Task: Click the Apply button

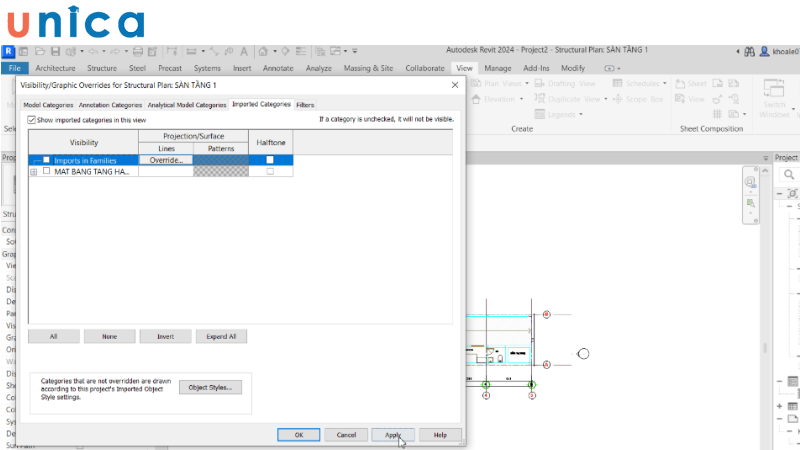Action: (393, 435)
